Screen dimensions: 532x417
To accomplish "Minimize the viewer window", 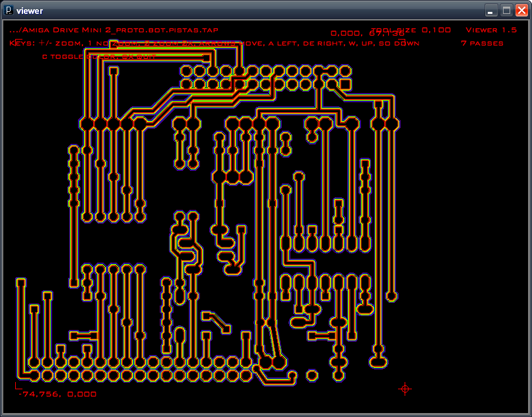I will click(491, 11).
